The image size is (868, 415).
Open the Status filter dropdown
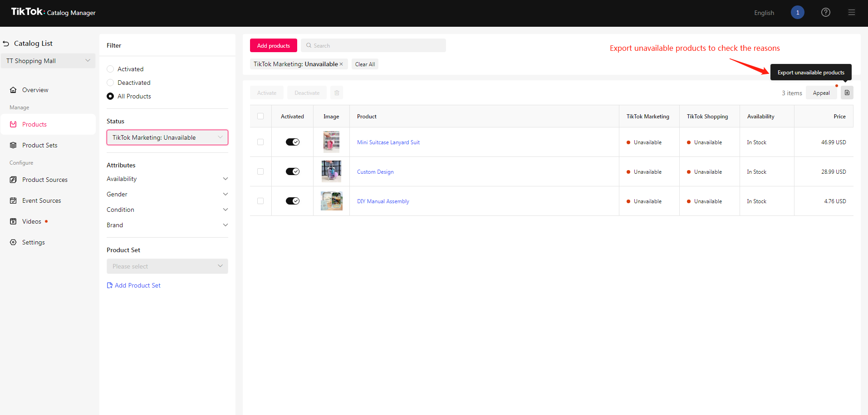click(167, 137)
